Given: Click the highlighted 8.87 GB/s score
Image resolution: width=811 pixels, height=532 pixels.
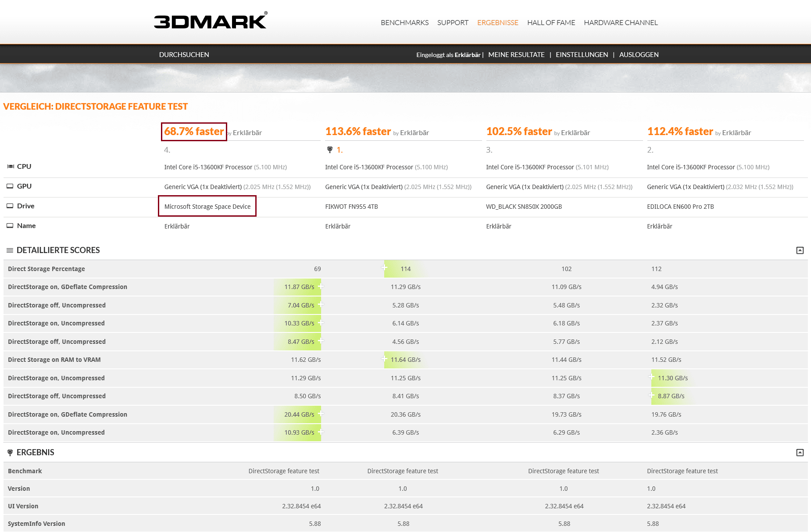Looking at the screenshot, I should tap(671, 396).
